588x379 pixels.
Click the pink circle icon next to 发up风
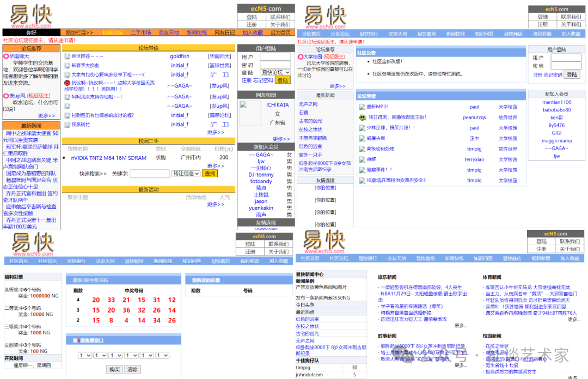click(6, 96)
